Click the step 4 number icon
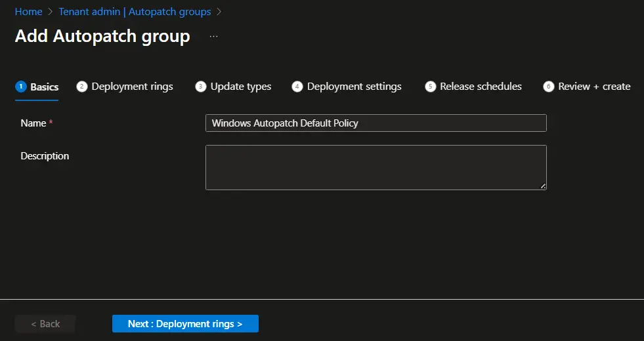The height and width of the screenshot is (341, 644). [297, 87]
